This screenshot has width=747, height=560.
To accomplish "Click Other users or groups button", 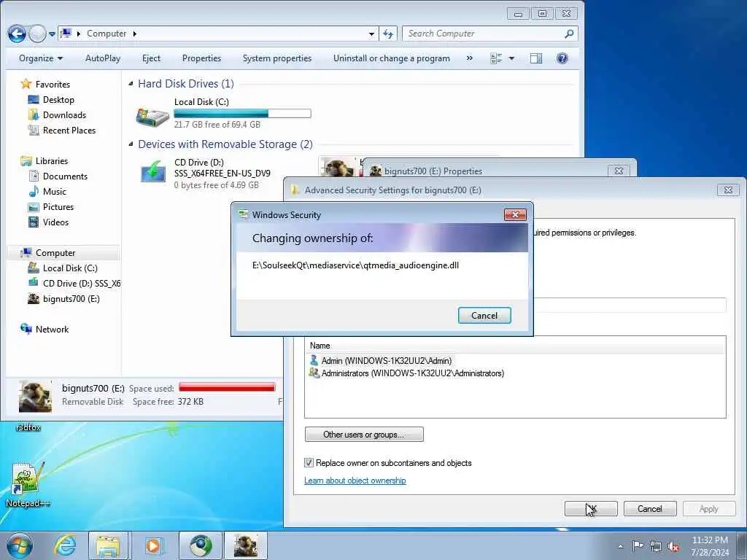I will coord(364,435).
